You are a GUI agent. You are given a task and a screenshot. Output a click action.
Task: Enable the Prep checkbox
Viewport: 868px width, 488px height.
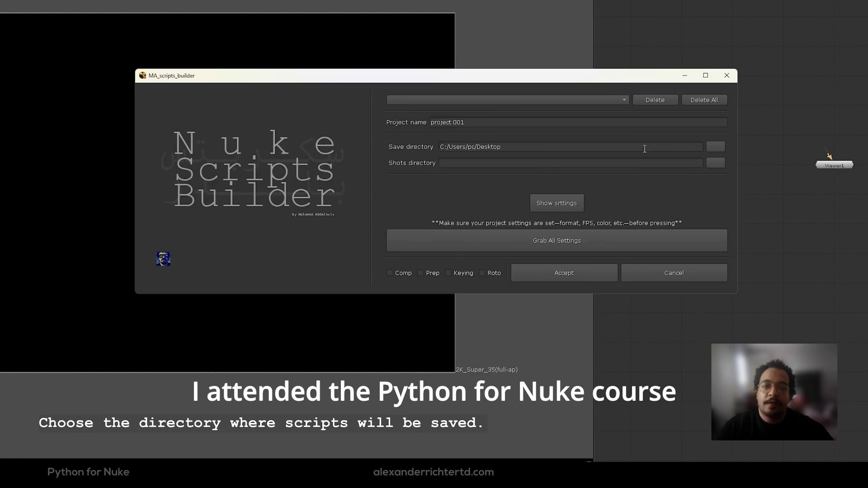pos(420,273)
